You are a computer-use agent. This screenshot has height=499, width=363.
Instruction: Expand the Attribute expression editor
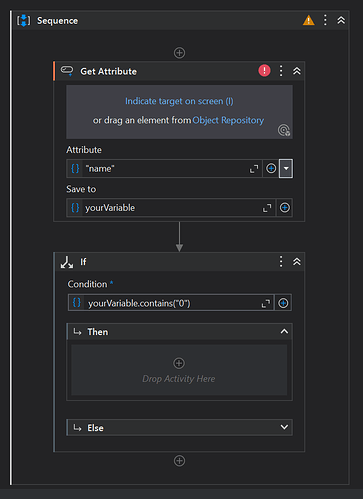tap(254, 169)
